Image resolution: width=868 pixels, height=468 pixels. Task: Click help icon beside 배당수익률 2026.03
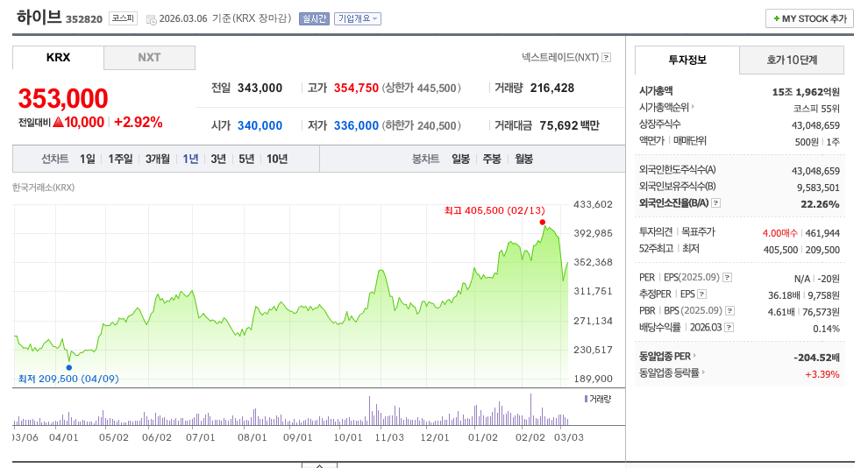pos(729,328)
